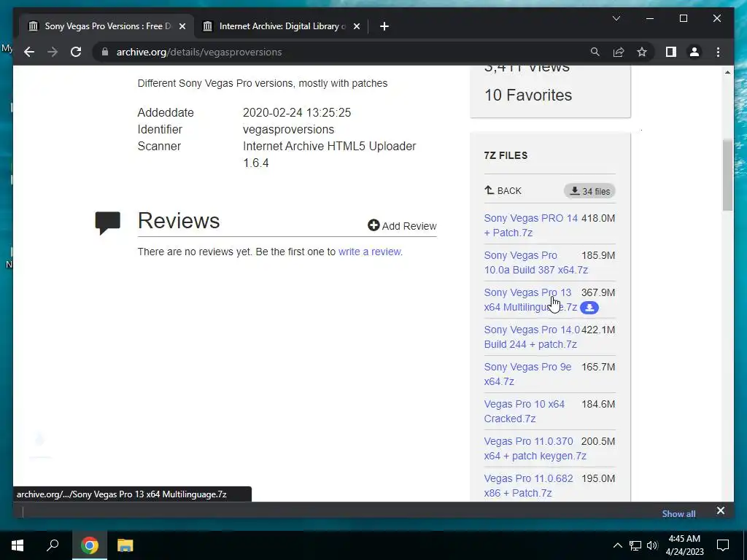This screenshot has width=747, height=560.
Task: Open Sony Vegas Pro 13 x64 Multilinguage.7z link
Action: point(530,300)
